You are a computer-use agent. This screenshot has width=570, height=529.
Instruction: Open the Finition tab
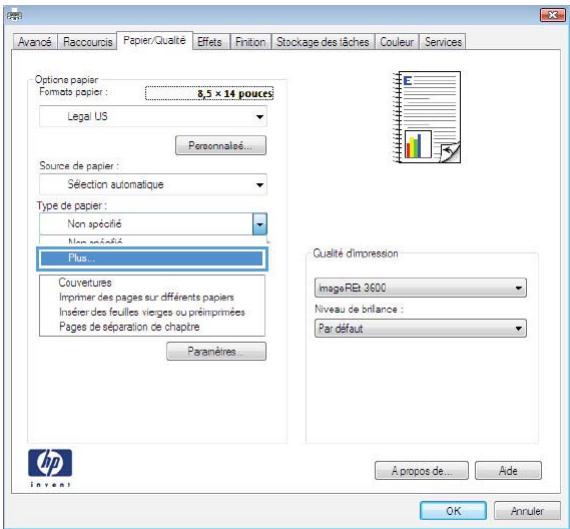point(250,42)
